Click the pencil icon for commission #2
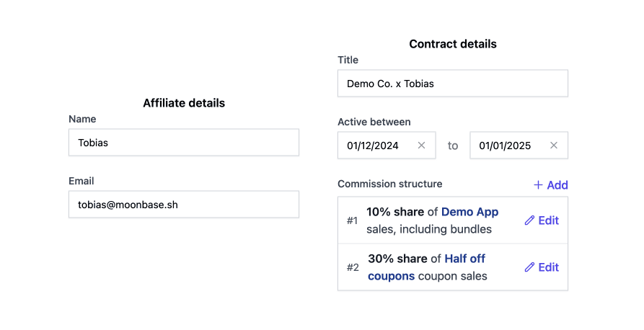This screenshot has height=330, width=644. click(x=529, y=267)
